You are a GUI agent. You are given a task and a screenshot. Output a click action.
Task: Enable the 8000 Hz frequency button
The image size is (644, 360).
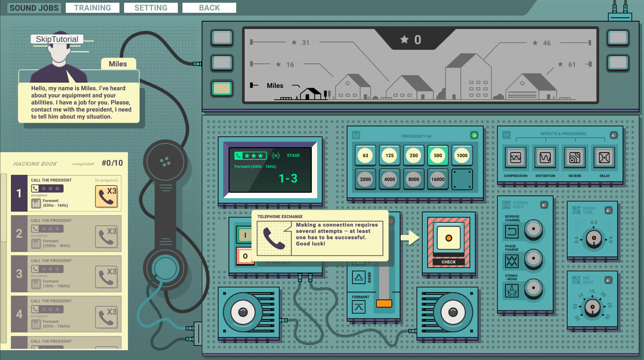point(414,179)
